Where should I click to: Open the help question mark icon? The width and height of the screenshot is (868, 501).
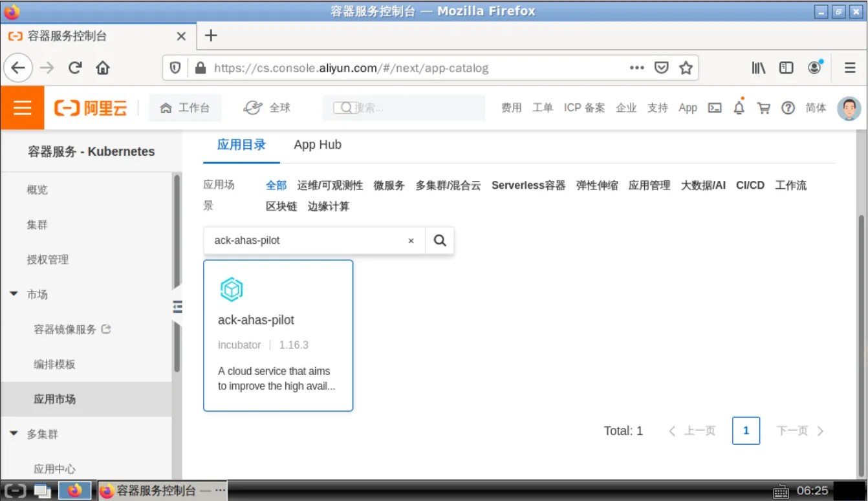pyautogui.click(x=788, y=108)
